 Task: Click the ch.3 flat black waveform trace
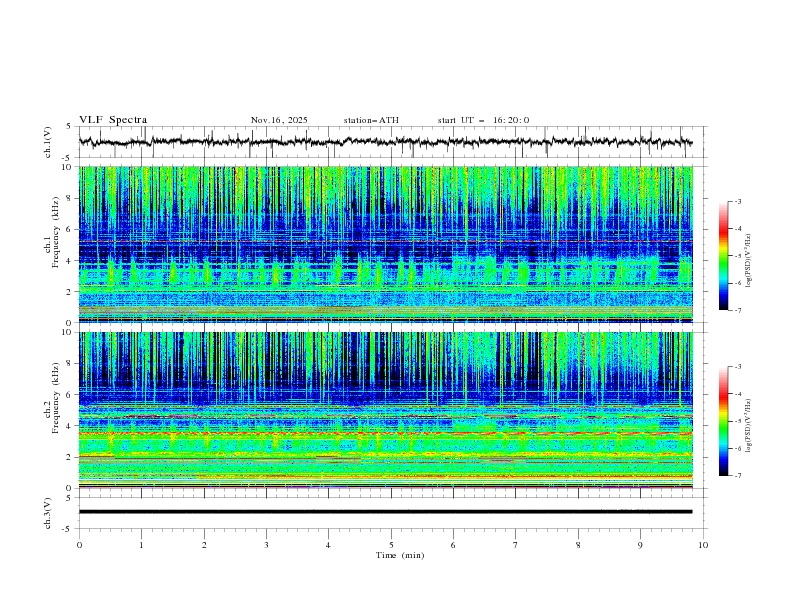pyautogui.click(x=385, y=512)
